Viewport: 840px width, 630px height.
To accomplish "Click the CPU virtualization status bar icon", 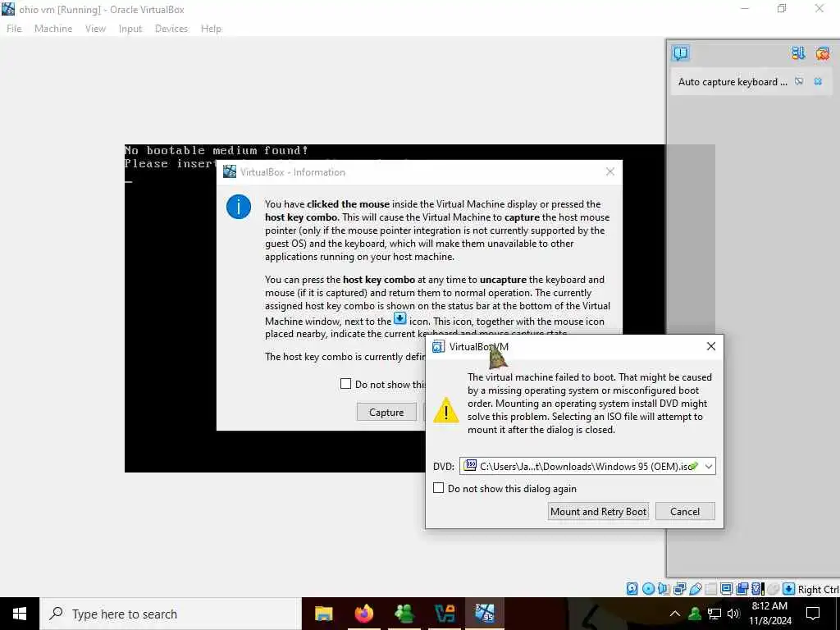I will coord(757,589).
